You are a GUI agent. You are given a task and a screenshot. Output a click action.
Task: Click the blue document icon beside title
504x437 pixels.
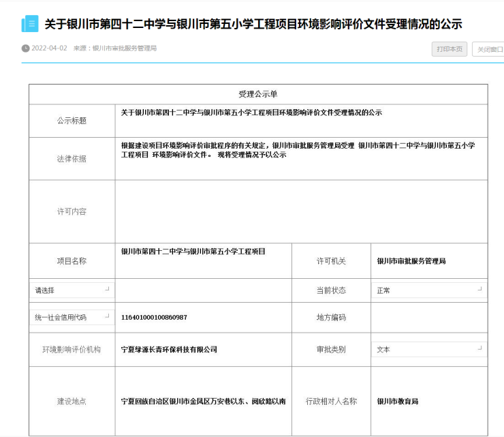pyautogui.click(x=30, y=23)
